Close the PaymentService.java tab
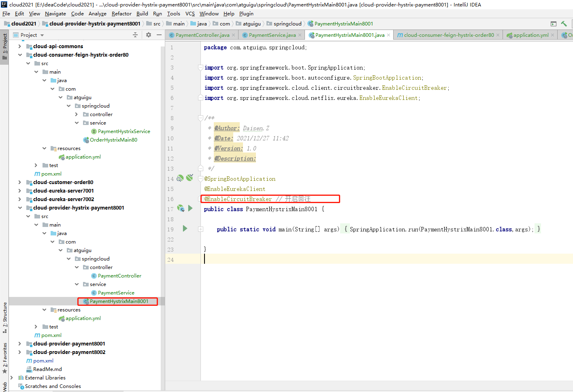The width and height of the screenshot is (573, 392). pos(300,35)
